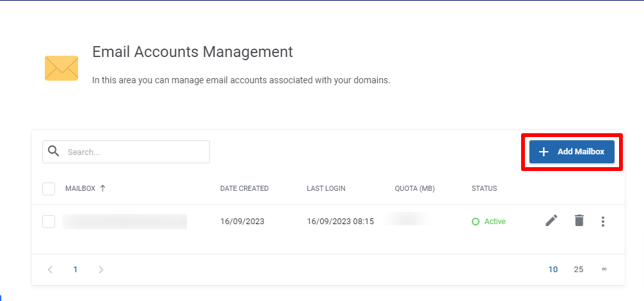The height and width of the screenshot is (301, 644).
Task: Delete the mailbox using the trash icon
Action: tap(579, 221)
